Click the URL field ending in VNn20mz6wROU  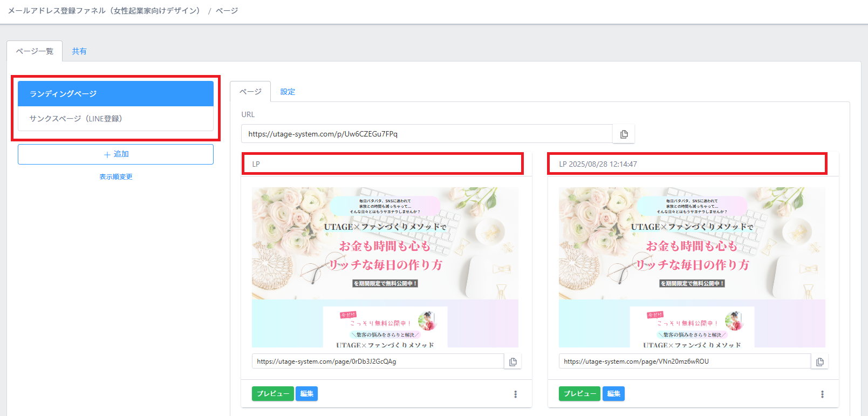pos(685,362)
